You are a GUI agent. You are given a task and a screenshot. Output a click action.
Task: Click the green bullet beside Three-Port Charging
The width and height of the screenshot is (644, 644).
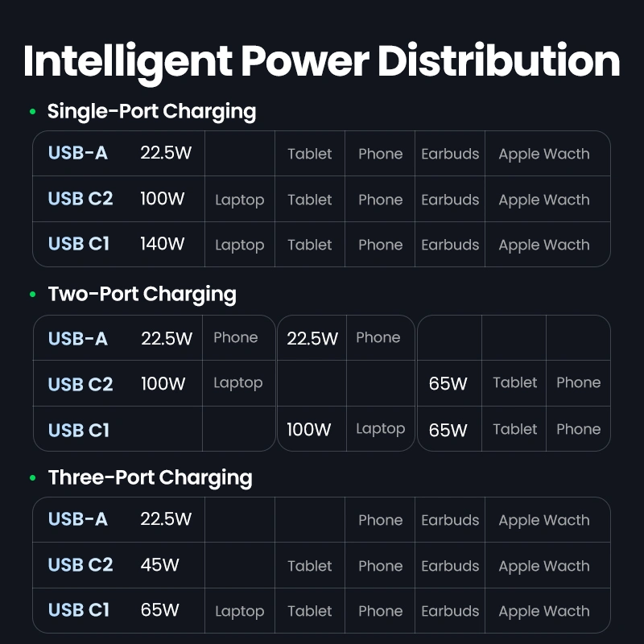click(32, 478)
